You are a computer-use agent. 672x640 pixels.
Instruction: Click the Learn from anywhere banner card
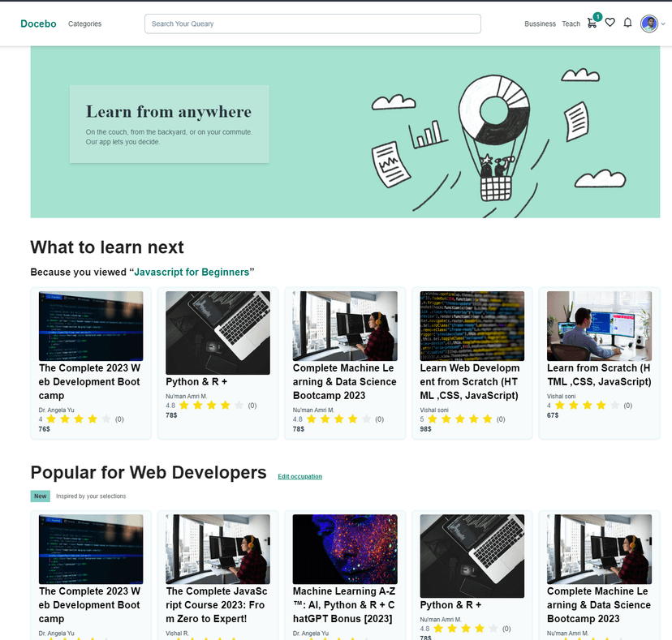coord(169,123)
